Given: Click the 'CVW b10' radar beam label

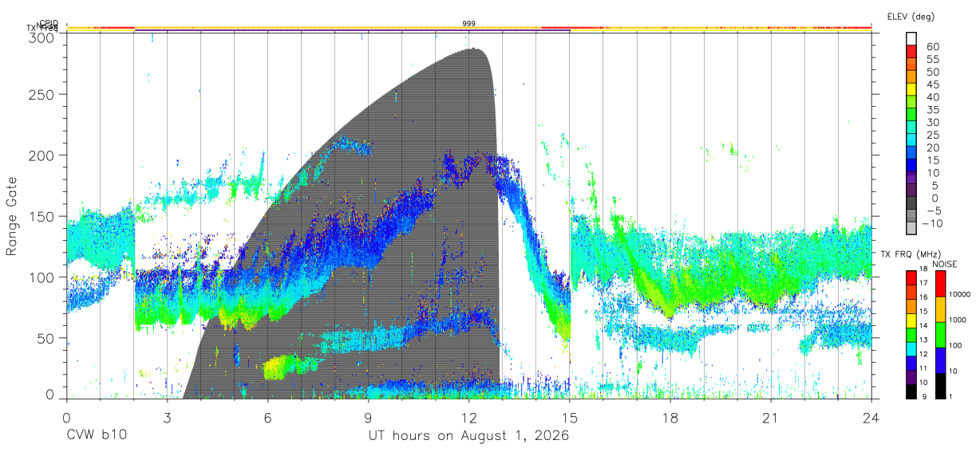Looking at the screenshot, I should tap(96, 436).
